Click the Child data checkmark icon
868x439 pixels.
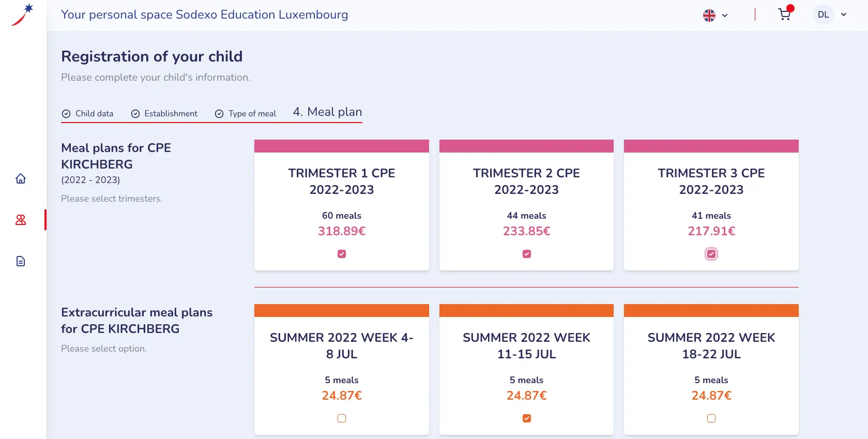pyautogui.click(x=66, y=114)
